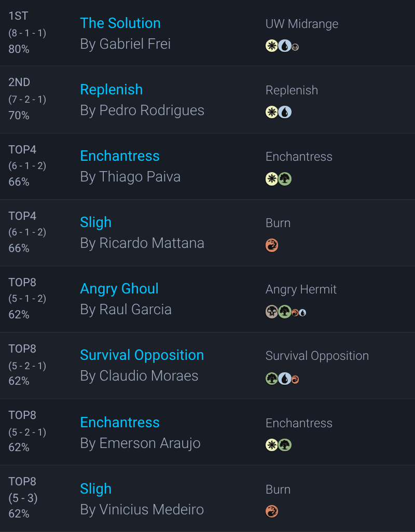Click the Angry Hermit archetype label

coord(301,289)
